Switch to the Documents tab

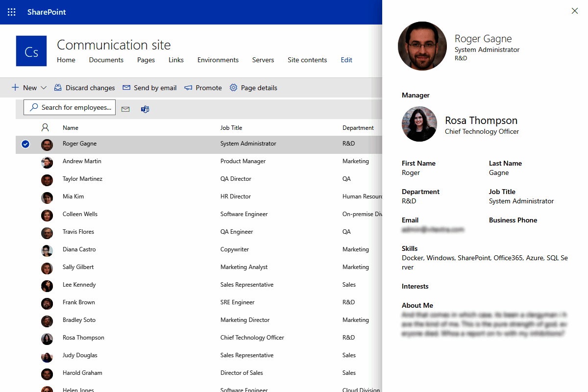pos(106,60)
